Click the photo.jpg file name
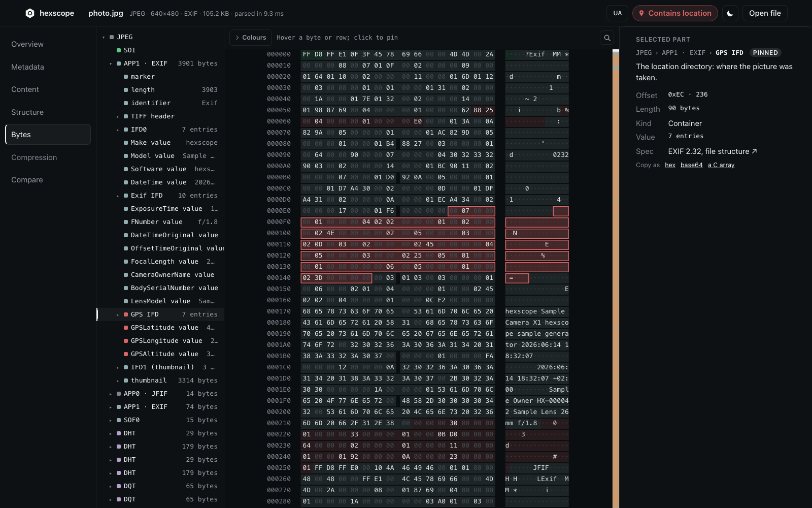This screenshot has height=508, width=812. (x=106, y=13)
